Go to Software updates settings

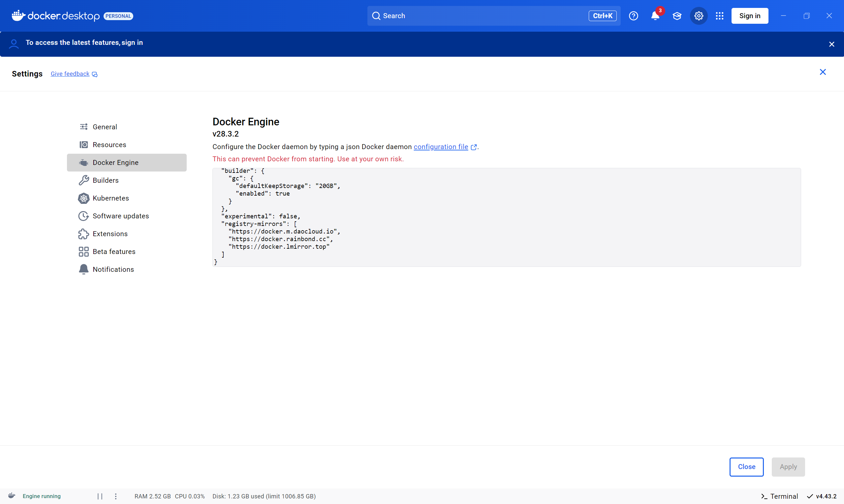(x=127, y=216)
